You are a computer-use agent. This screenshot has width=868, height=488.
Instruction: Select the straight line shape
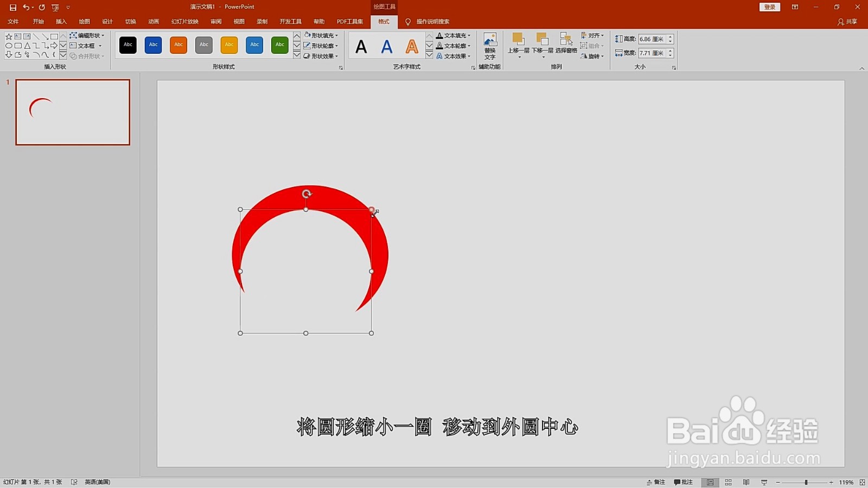36,36
